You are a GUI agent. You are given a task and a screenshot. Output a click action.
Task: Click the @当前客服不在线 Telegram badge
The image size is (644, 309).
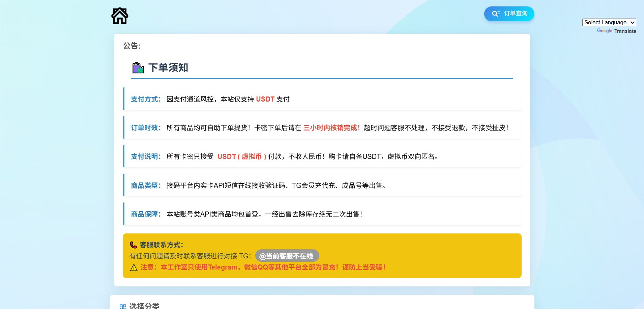tap(287, 256)
